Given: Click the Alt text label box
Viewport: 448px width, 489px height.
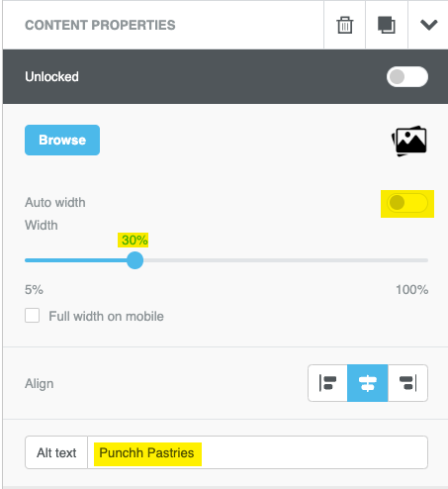Looking at the screenshot, I should pos(56,452).
